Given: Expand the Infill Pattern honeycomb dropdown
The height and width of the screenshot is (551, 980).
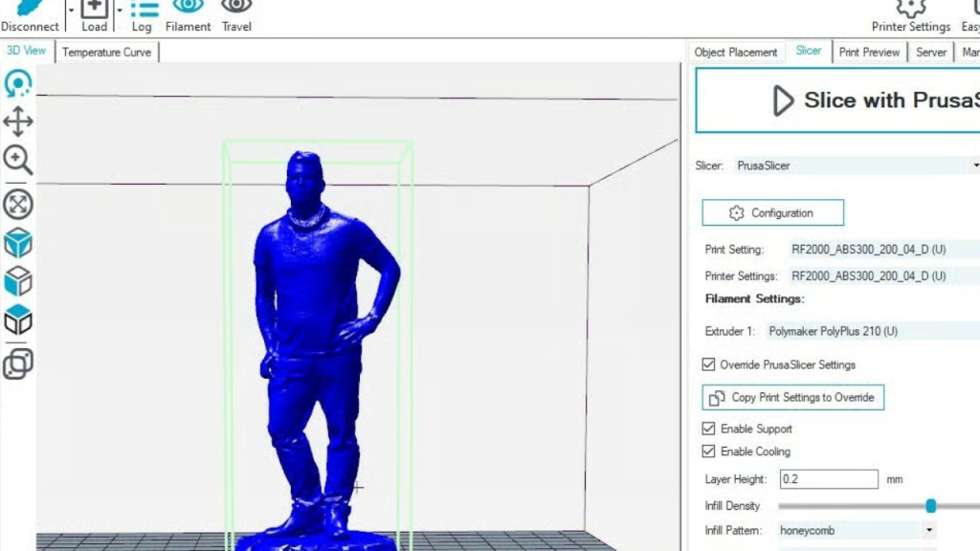Looking at the screenshot, I should coord(857,530).
